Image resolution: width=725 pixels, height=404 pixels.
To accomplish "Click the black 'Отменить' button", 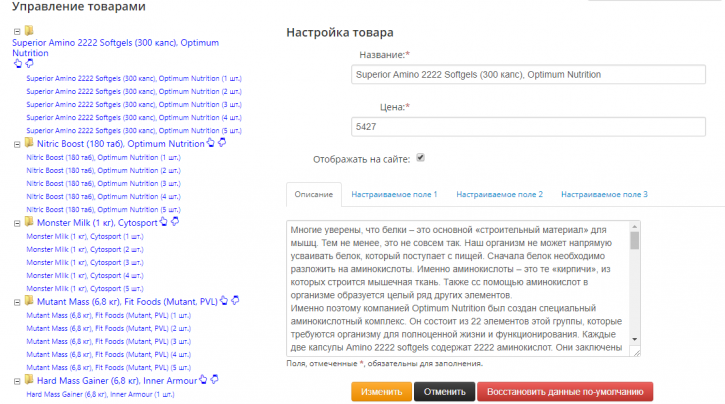I will click(x=444, y=392).
